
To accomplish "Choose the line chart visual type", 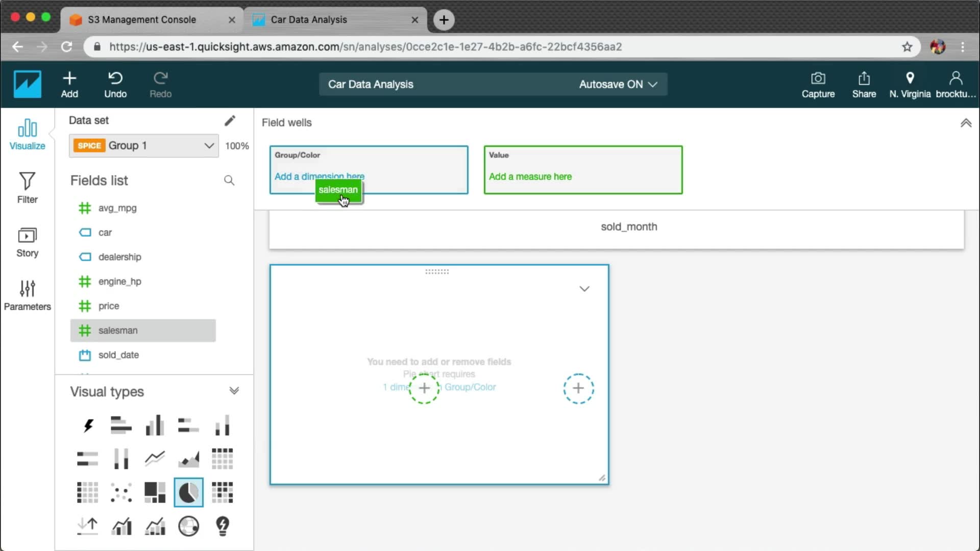I will pos(155,458).
